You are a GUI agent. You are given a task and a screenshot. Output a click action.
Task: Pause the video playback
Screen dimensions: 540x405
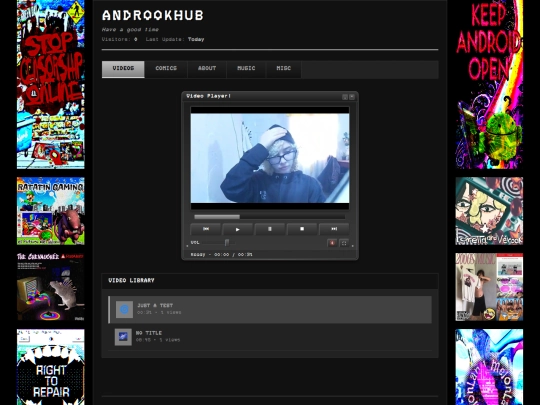[x=270, y=229]
